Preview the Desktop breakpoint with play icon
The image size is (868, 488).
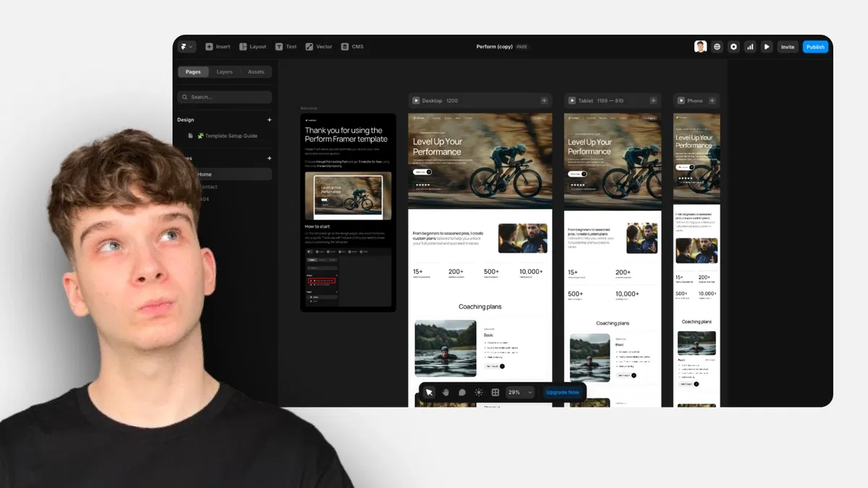click(415, 100)
